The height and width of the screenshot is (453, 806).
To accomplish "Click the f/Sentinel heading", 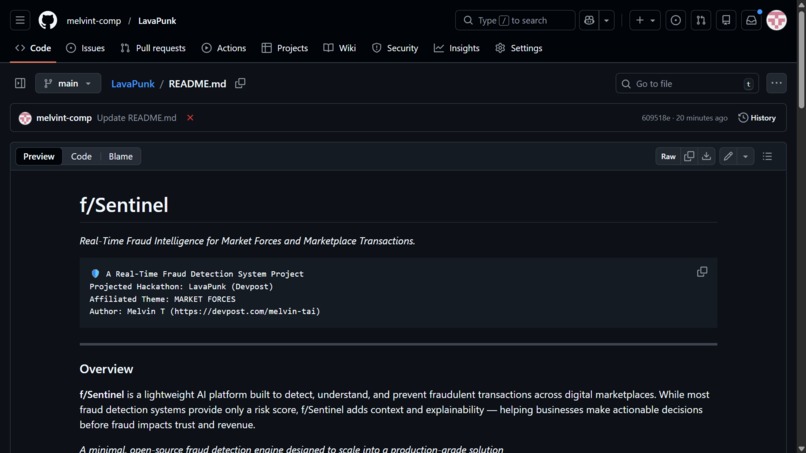I will [124, 205].
